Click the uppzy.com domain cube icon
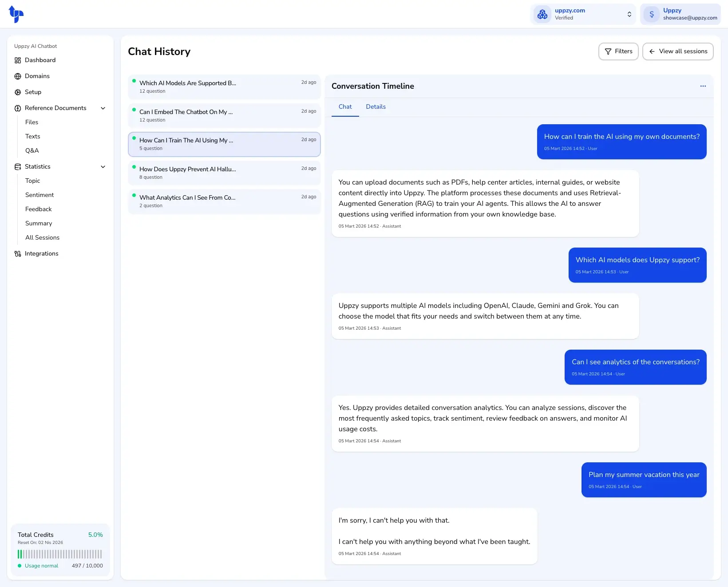 [542, 14]
